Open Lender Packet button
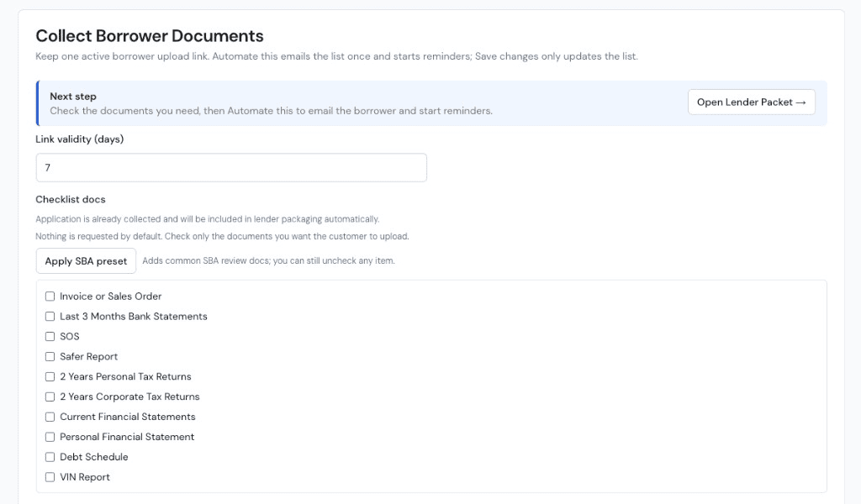The image size is (861, 504). pyautogui.click(x=751, y=102)
